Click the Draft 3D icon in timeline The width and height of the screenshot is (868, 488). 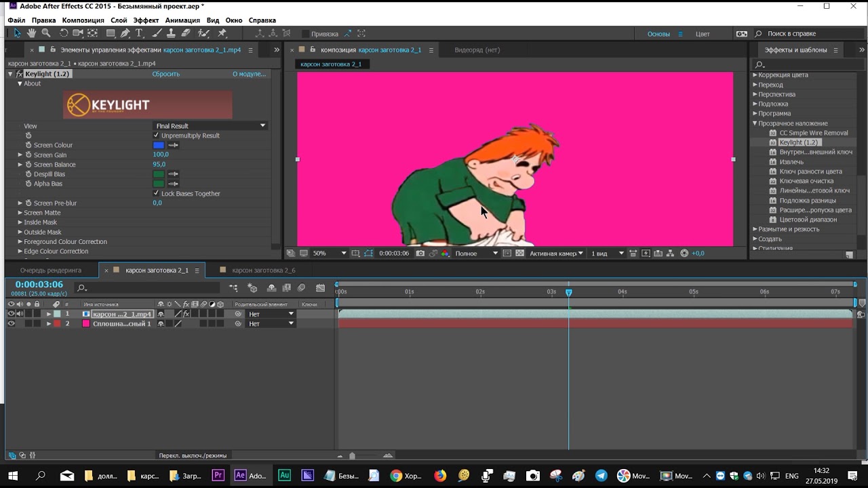pos(252,288)
